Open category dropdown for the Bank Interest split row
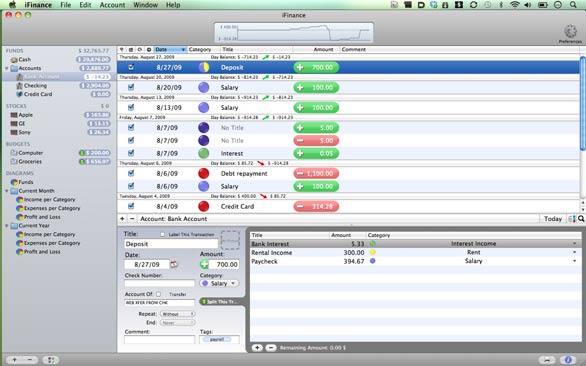 574,244
